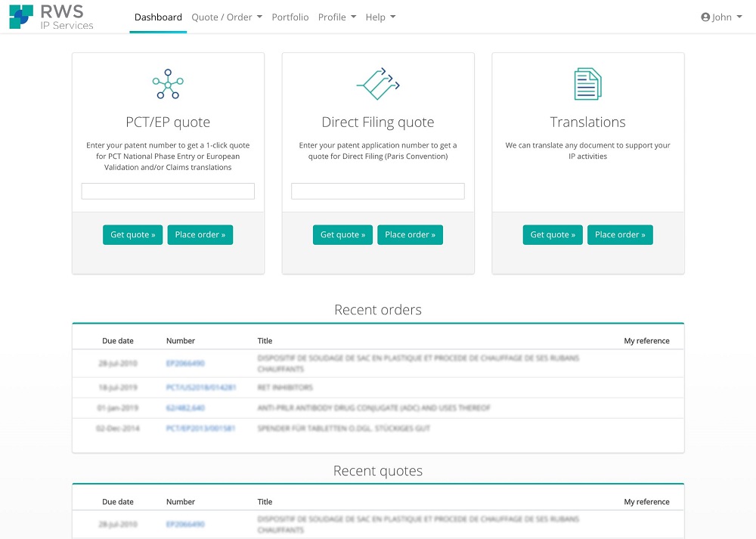Open the first order number link in Recent orders
Image resolution: width=756 pixels, height=539 pixels.
(x=185, y=364)
